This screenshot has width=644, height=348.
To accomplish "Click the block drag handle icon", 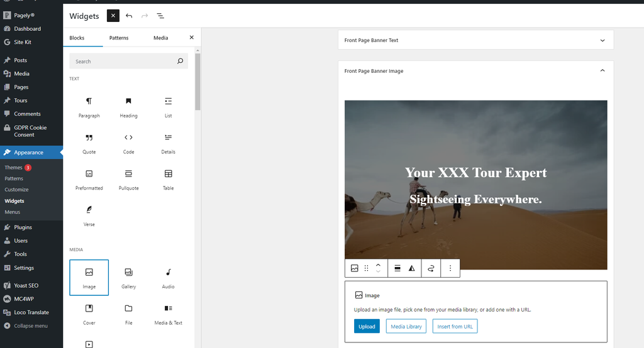I will click(367, 268).
